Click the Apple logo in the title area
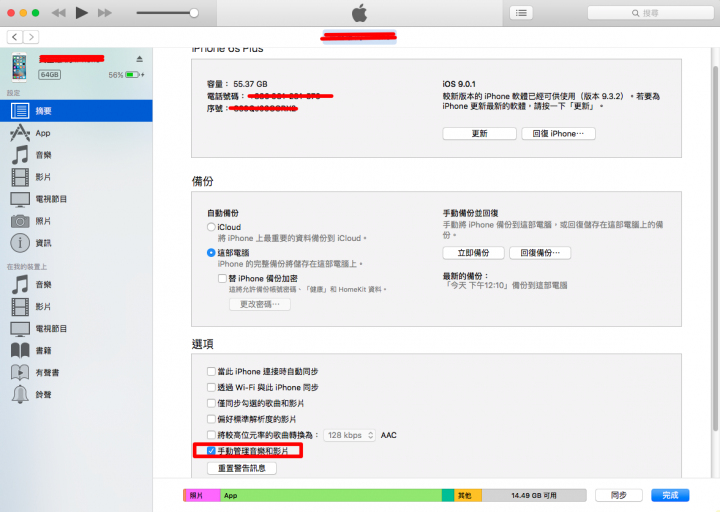 pos(360,13)
